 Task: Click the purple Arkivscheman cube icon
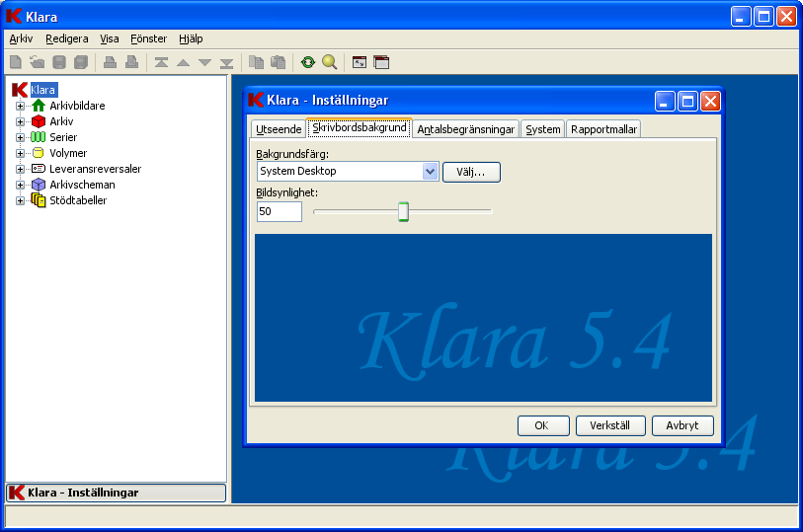click(39, 185)
